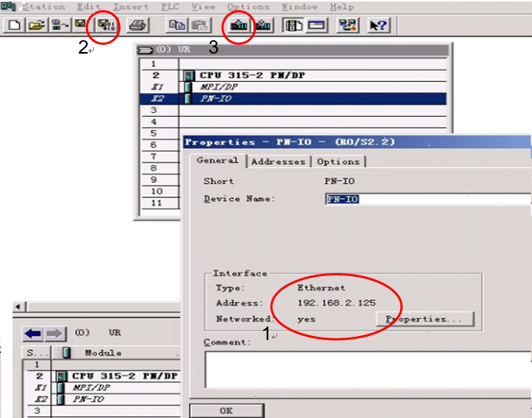This screenshot has height=418, width=532.
Task: Switch to the General tab
Action: click(x=218, y=160)
